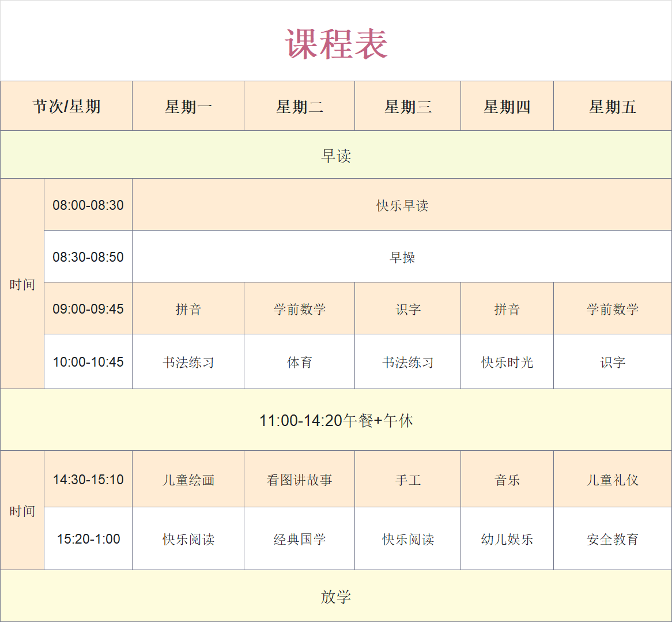Select the 快乐早读 merged cell
This screenshot has height=622, width=672.
coord(402,206)
